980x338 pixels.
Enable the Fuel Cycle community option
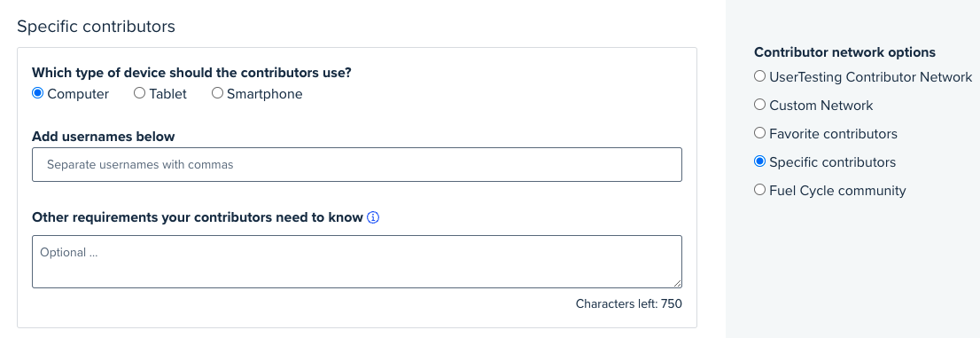pyautogui.click(x=759, y=190)
